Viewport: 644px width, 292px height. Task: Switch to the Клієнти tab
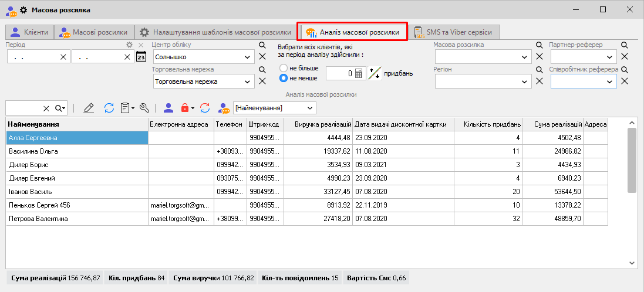(29, 32)
